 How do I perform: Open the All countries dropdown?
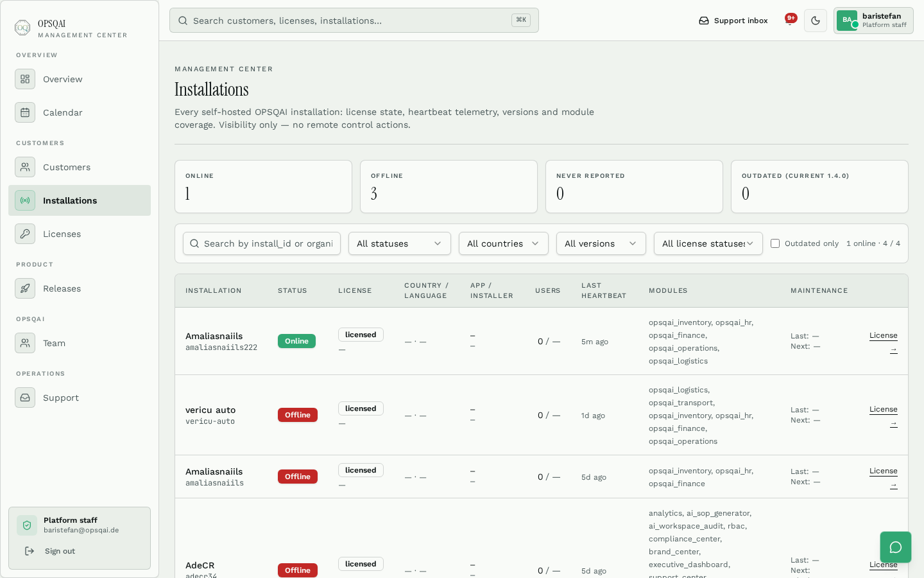tap(504, 243)
